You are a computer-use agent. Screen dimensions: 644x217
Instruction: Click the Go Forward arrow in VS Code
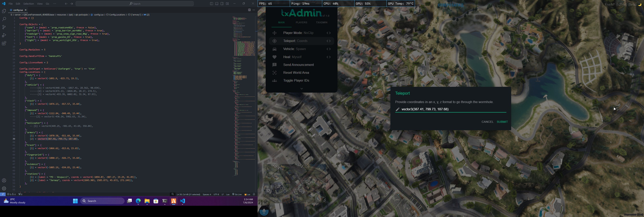[71, 4]
